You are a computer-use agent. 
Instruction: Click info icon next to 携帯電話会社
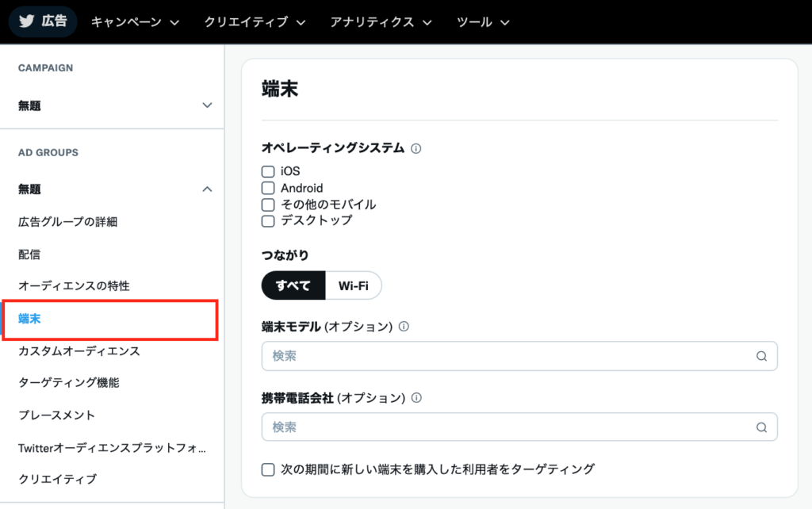point(417,397)
